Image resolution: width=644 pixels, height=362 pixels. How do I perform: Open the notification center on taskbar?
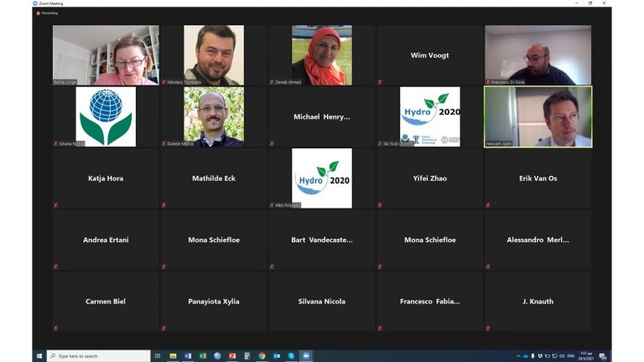pyautogui.click(x=602, y=356)
